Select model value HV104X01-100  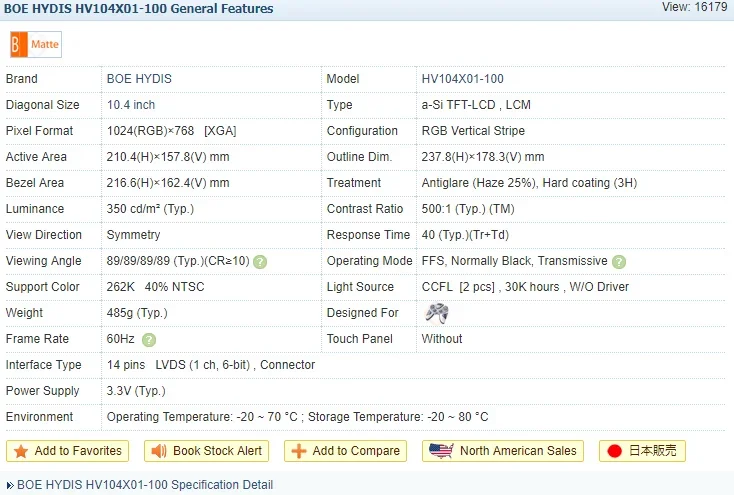point(462,79)
